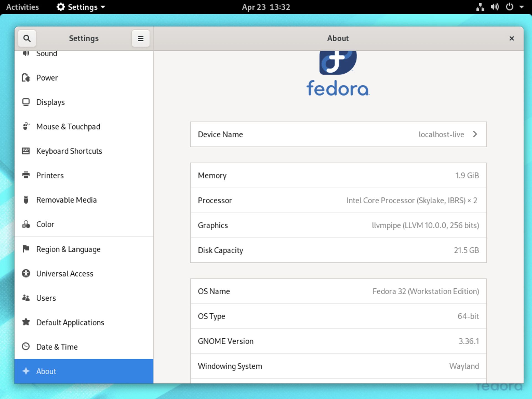This screenshot has height=399, width=532.
Task: Open Keyboard Shortcuts via keyboard icon
Action: 26,151
